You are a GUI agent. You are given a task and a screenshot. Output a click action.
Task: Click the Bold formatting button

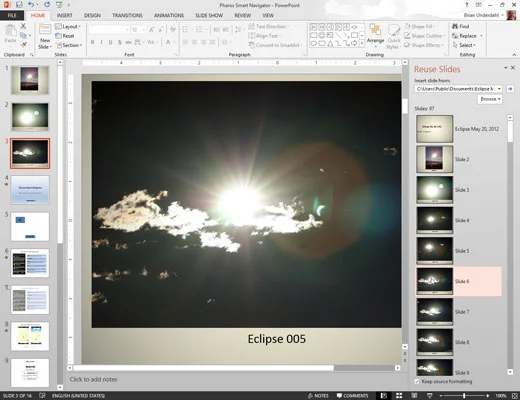(x=92, y=42)
